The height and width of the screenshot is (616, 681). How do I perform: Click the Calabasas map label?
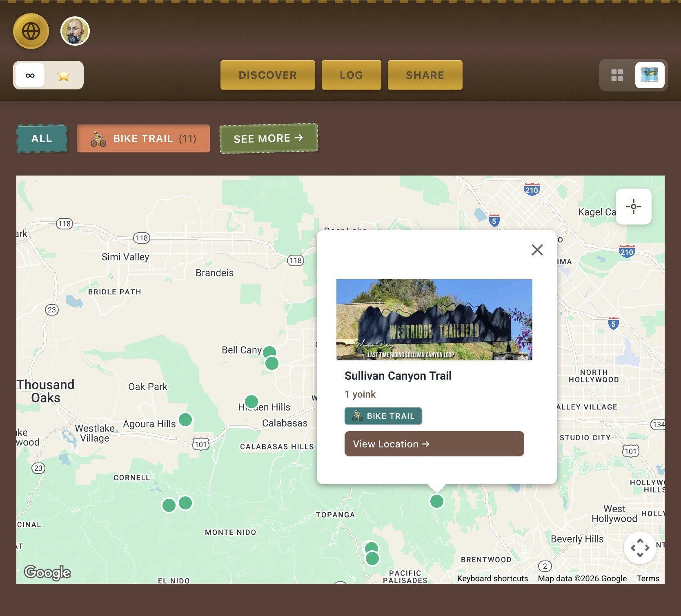pos(285,423)
